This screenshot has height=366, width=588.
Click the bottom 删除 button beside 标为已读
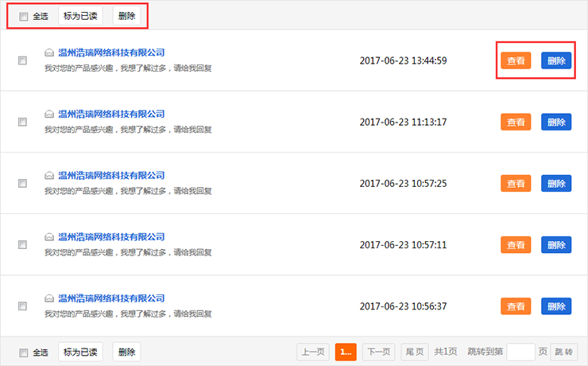[x=127, y=352]
